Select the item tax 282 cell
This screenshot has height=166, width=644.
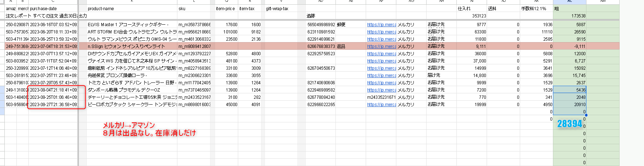(x=250, y=97)
